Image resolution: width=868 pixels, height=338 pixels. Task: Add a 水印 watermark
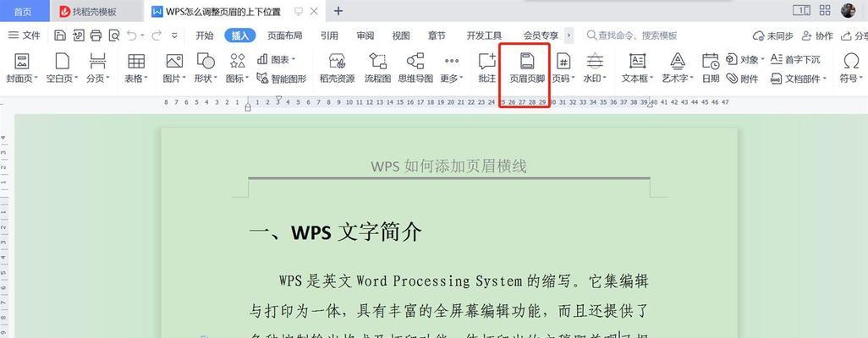pos(595,68)
